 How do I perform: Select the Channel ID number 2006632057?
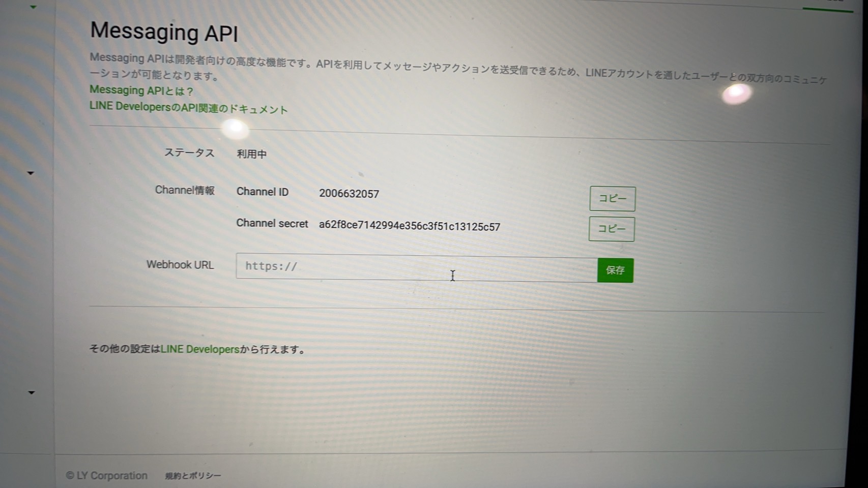click(349, 194)
